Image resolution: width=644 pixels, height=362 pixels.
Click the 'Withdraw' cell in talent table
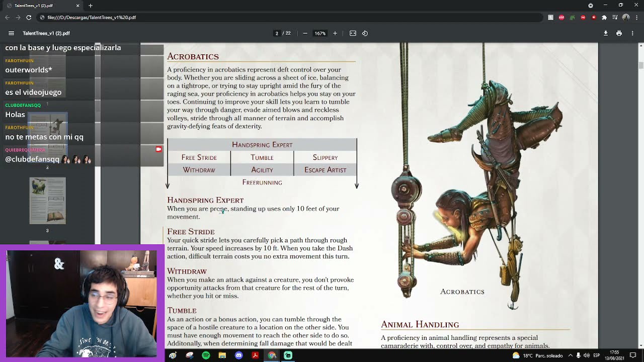coord(199,170)
